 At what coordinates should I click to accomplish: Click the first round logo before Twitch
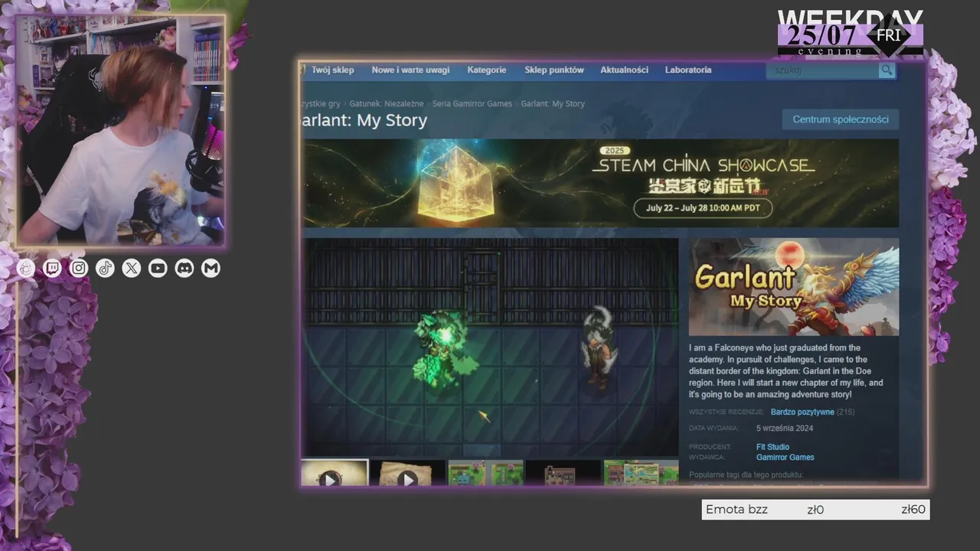pyautogui.click(x=26, y=268)
